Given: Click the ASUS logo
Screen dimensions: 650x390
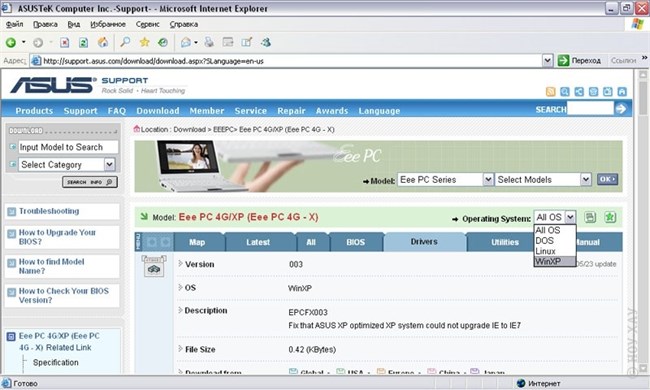Looking at the screenshot, I should click(x=53, y=85).
